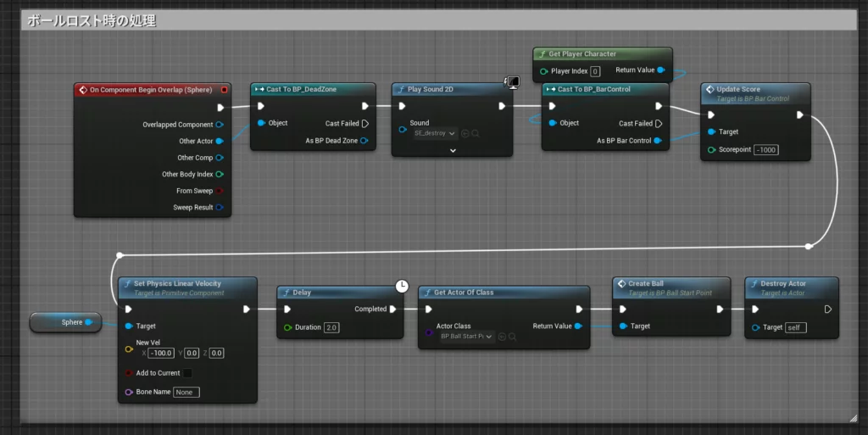Click the browse arrow icon next to SE_destroy
868x435 pixels.
[x=465, y=133]
